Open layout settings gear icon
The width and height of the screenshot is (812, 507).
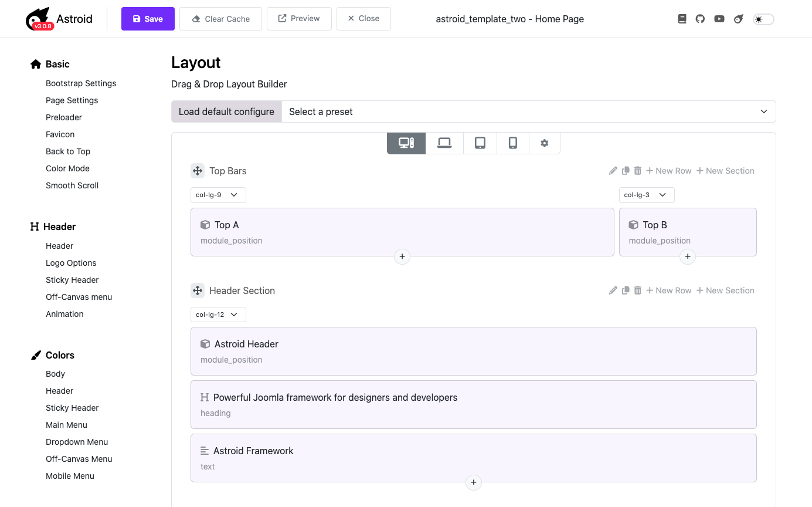coord(545,143)
